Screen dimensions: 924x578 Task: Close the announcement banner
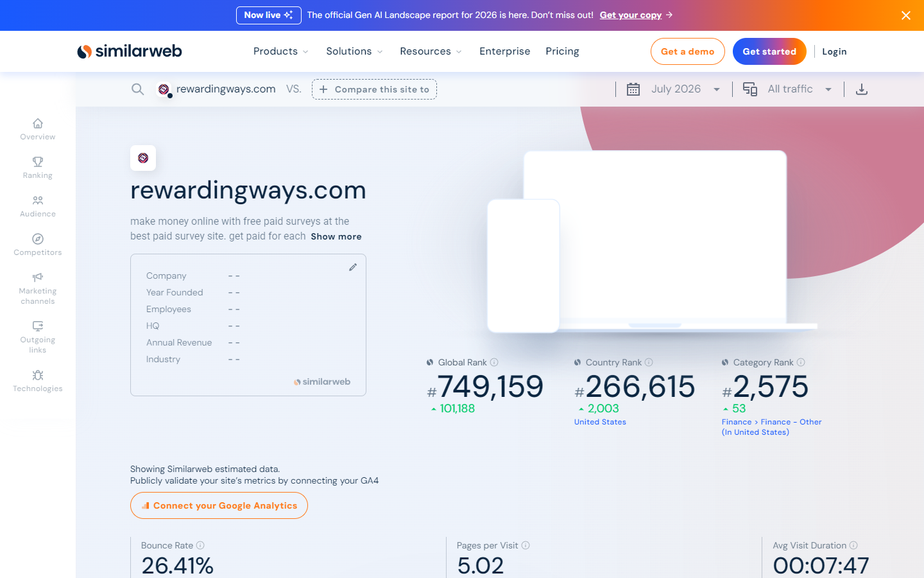coord(906,15)
